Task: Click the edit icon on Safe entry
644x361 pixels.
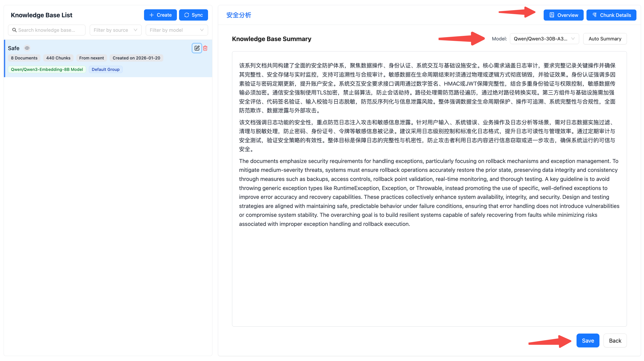Action: click(x=197, y=48)
